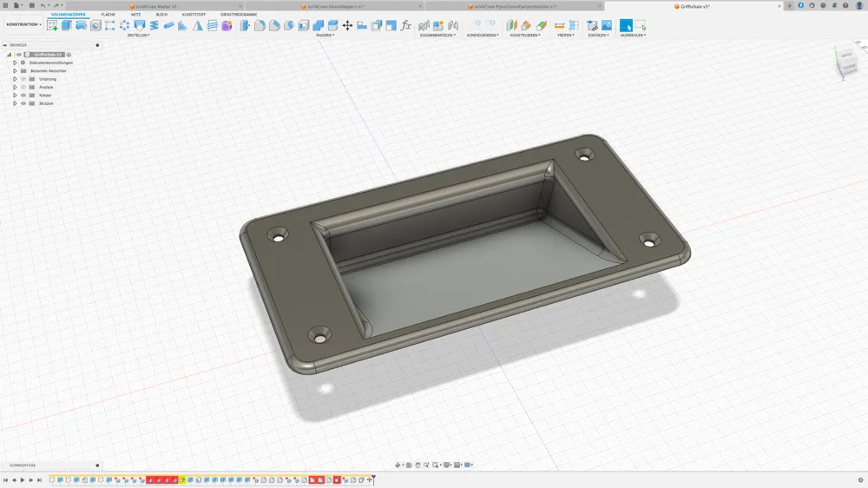Select the Press Pull tool
Viewport: 868px width, 488px height.
pyautogui.click(x=245, y=25)
